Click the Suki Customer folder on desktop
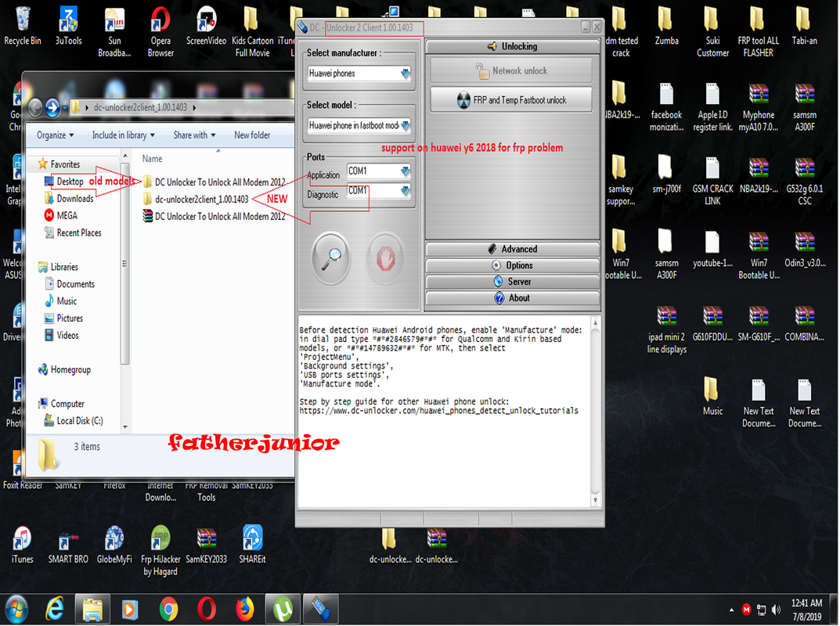 712,31
